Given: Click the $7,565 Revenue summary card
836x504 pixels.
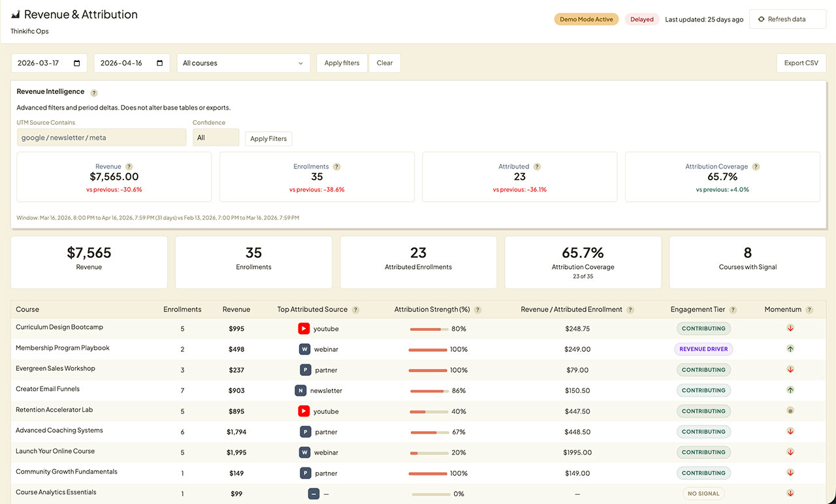Looking at the screenshot, I should [x=89, y=262].
